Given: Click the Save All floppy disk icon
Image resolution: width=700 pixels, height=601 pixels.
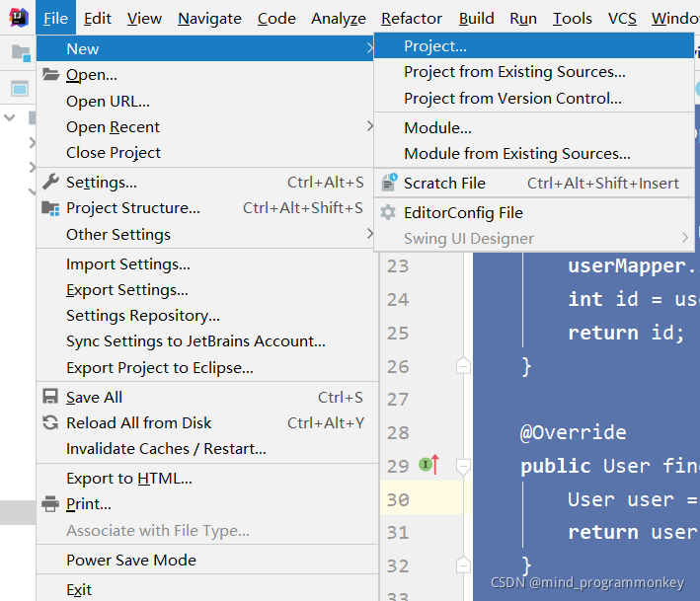Looking at the screenshot, I should 50,396.
